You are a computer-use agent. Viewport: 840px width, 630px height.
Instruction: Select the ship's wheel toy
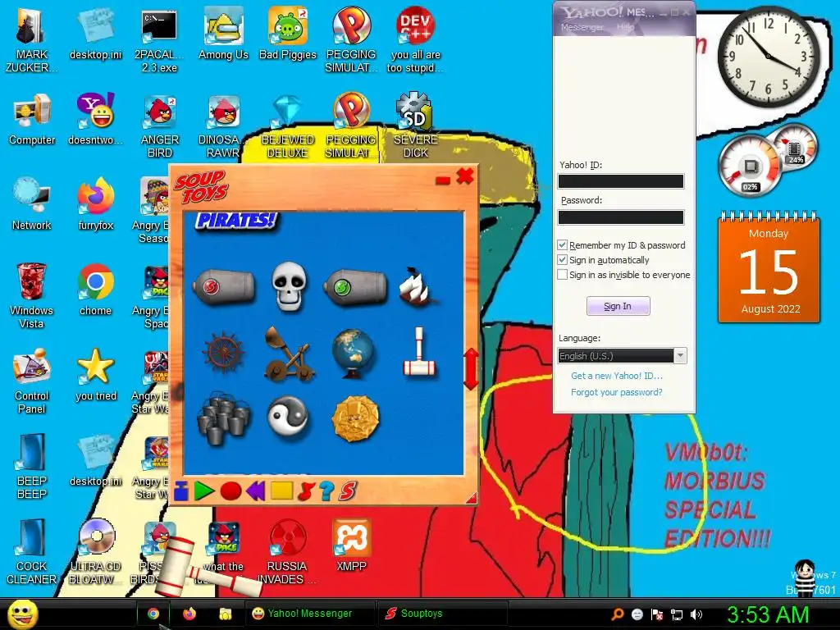tap(223, 353)
